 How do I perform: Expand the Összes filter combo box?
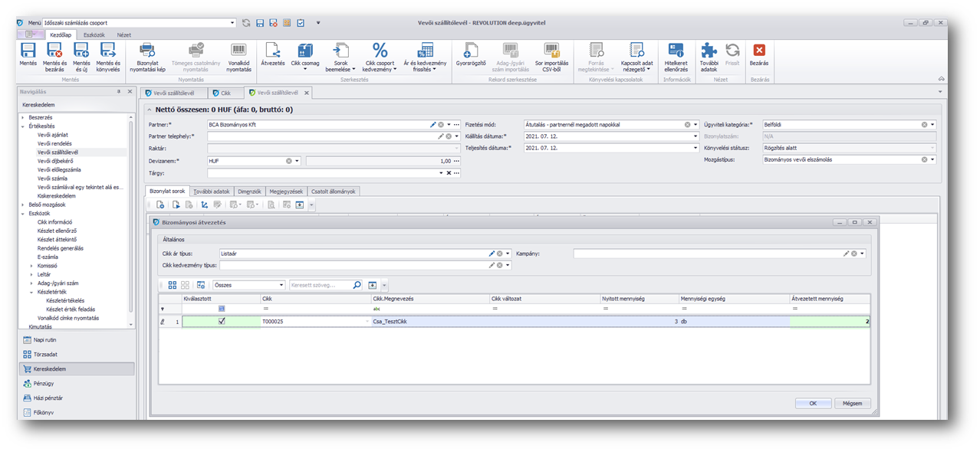click(x=281, y=285)
